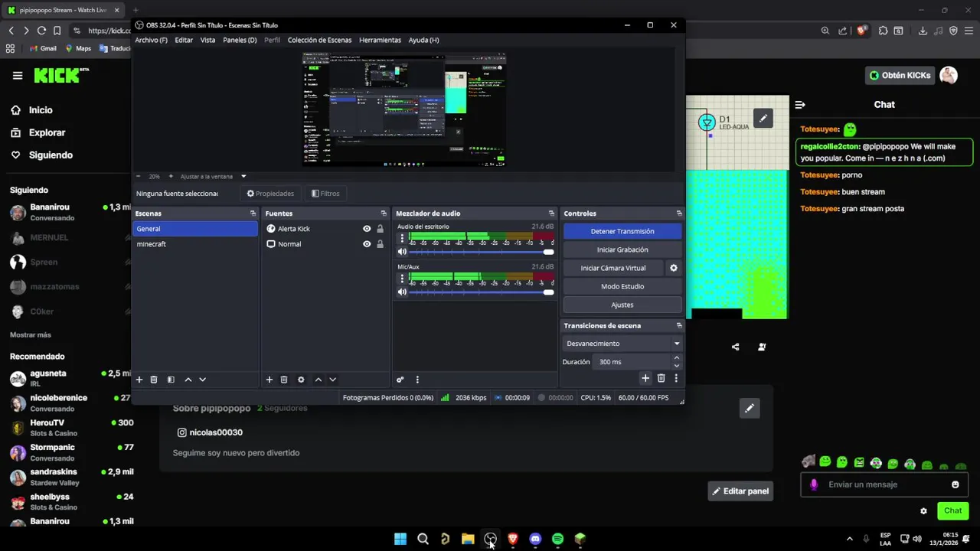Toggle visibility of Alerta Kick source

tap(367, 229)
